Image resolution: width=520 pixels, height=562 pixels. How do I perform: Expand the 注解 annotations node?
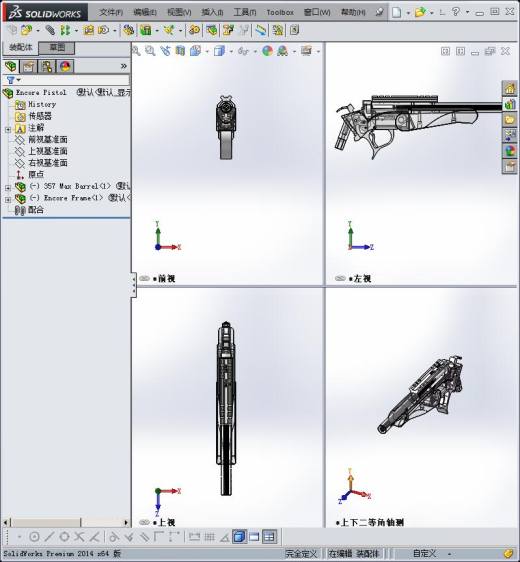point(8,129)
